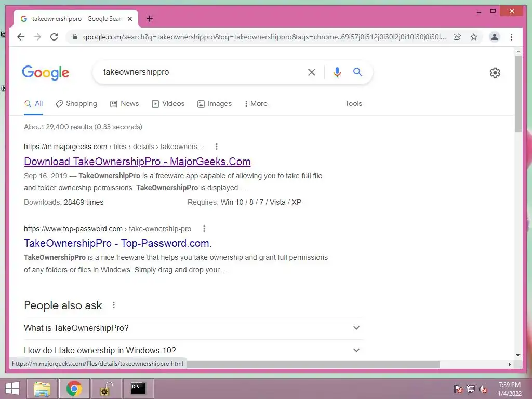532x399 pixels.
Task: Open options menu beside majorgeeks result URL
Action: pyautogui.click(x=217, y=147)
